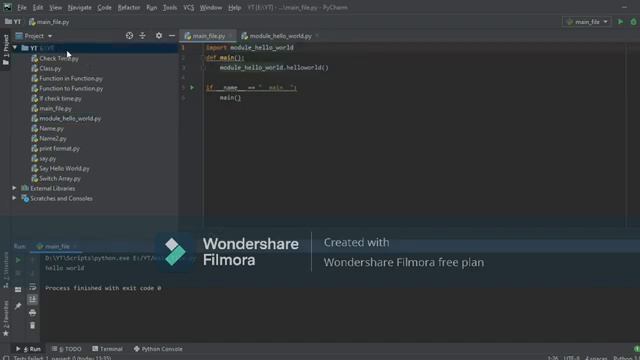Click restore layout icon in Run panel
Viewport: 640px width, 360px height.
[x=18, y=289]
